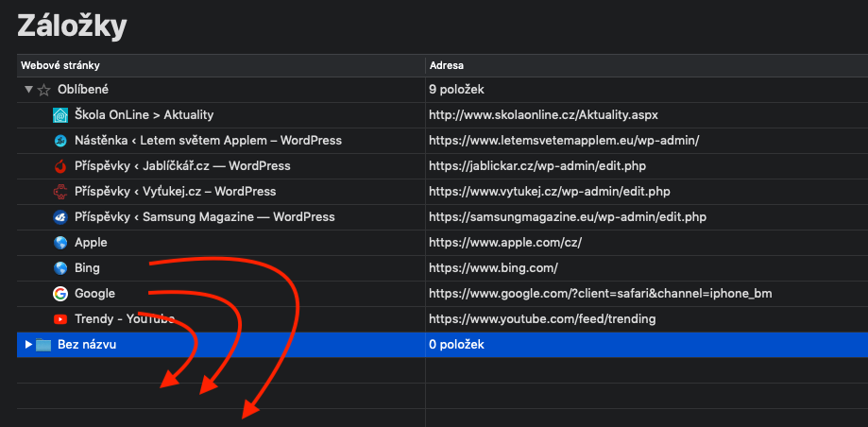The image size is (868, 427).
Task: Click the apple.com/cz address
Action: point(505,243)
